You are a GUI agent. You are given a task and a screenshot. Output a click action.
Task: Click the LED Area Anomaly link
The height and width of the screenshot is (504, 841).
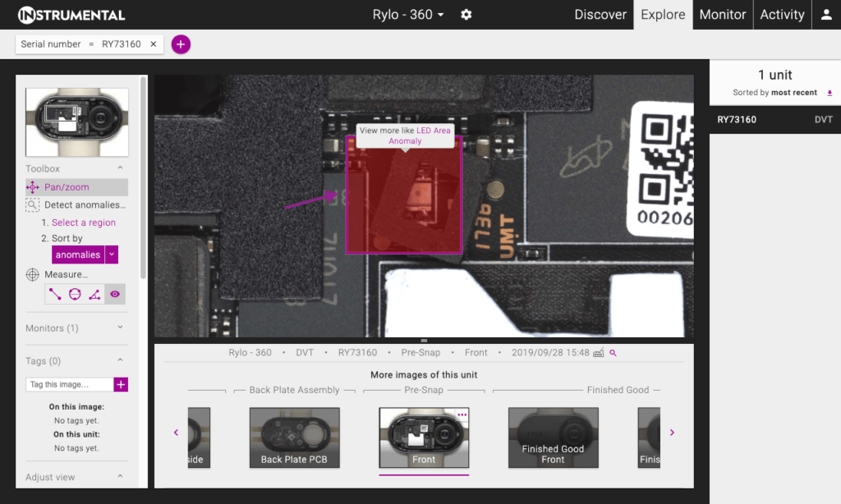click(419, 135)
